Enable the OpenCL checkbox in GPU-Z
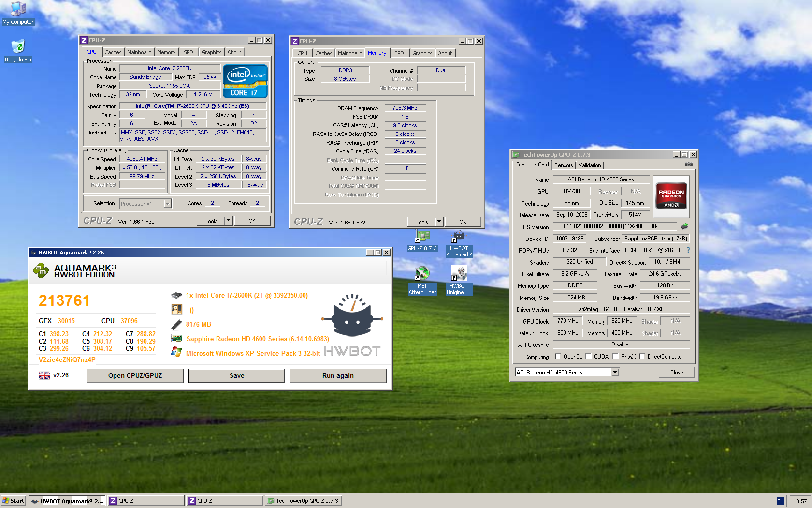812x508 pixels. coord(558,357)
